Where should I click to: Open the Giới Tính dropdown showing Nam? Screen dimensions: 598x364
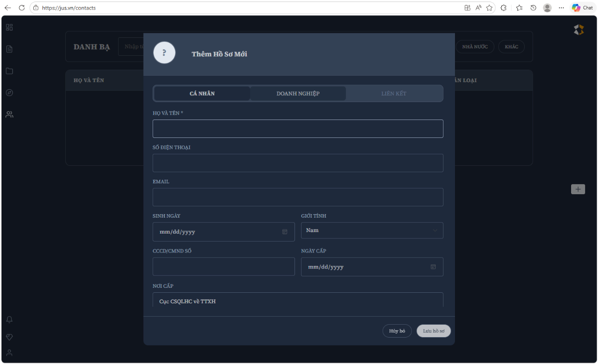372,230
